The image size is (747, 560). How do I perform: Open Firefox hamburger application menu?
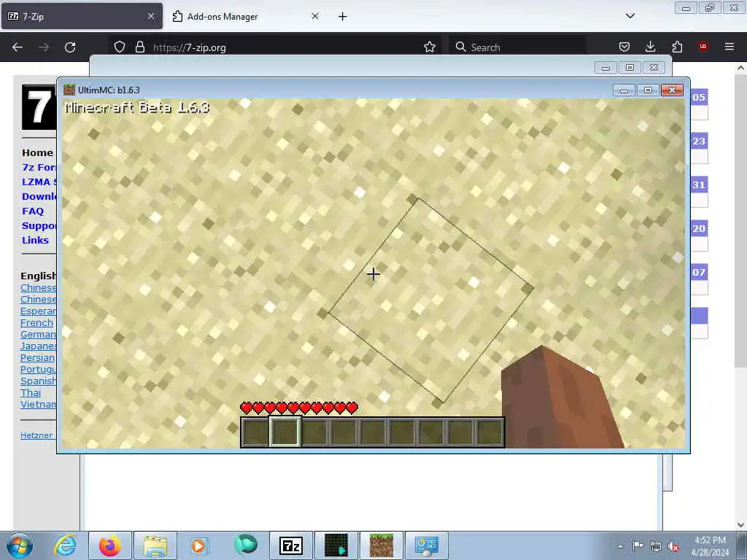(x=729, y=47)
